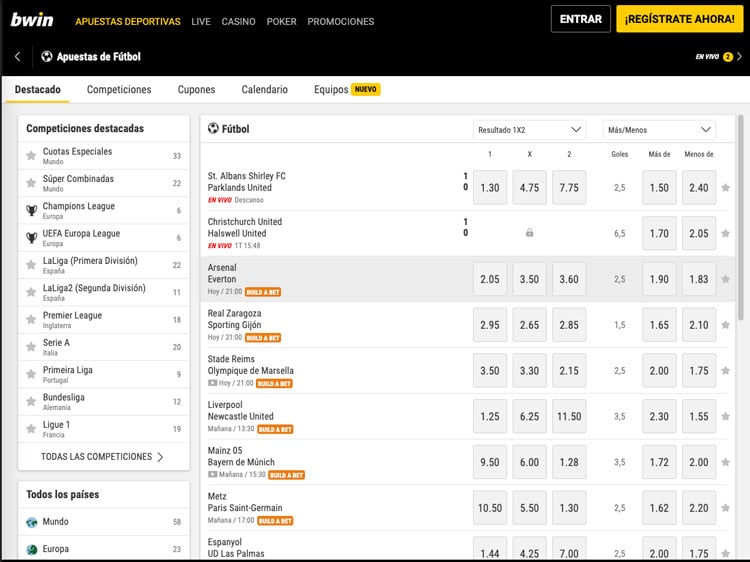Viewport: 750px width, 562px height.
Task: Open the Más/Menos dropdown
Action: pyautogui.click(x=659, y=130)
